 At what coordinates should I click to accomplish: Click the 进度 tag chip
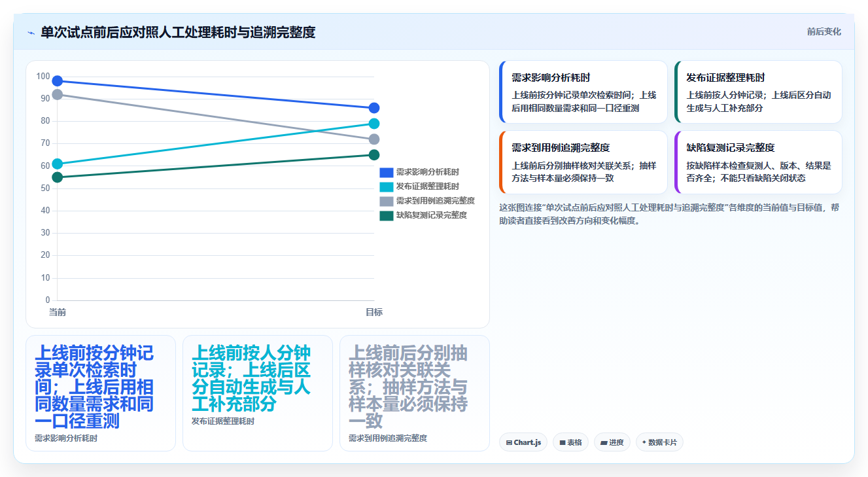click(x=612, y=442)
